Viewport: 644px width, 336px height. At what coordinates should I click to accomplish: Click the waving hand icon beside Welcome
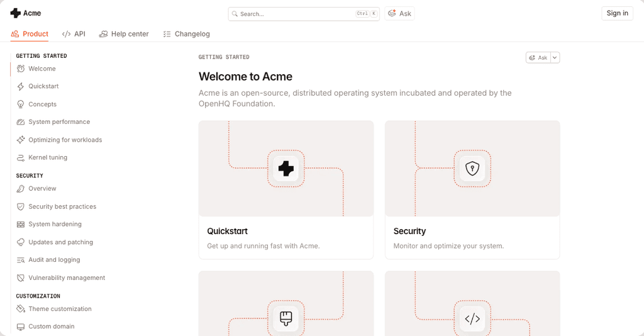tap(21, 69)
